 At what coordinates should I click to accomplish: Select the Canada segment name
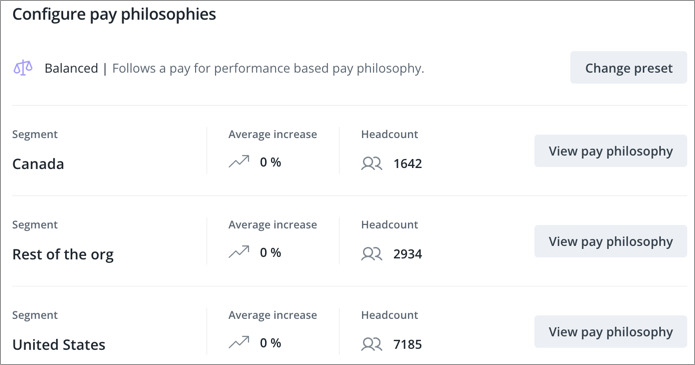tap(38, 164)
